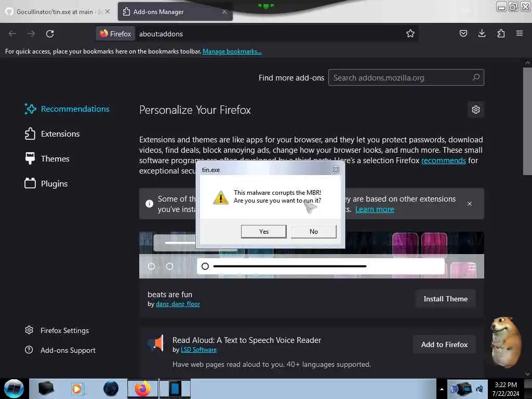Focus the Search addons.mozilla.org field
The width and height of the screenshot is (532, 399).
tap(406, 78)
